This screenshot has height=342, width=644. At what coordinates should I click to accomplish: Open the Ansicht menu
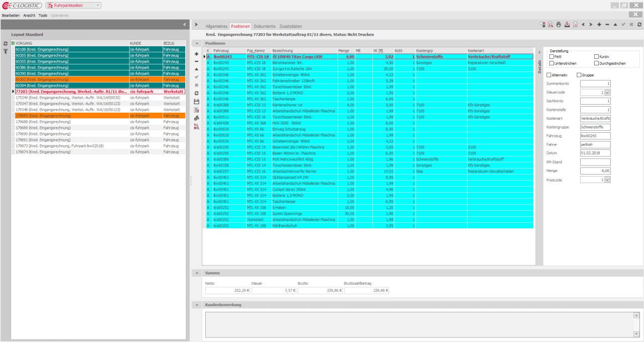tap(29, 16)
